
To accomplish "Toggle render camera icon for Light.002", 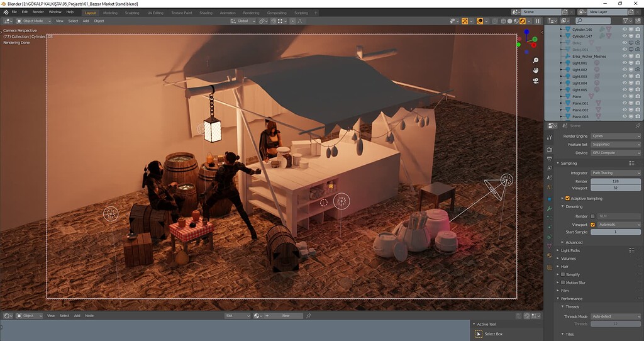I will click(x=638, y=70).
